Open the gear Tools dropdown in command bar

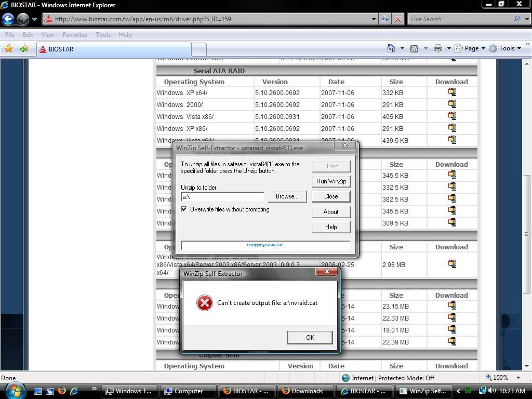click(x=505, y=48)
